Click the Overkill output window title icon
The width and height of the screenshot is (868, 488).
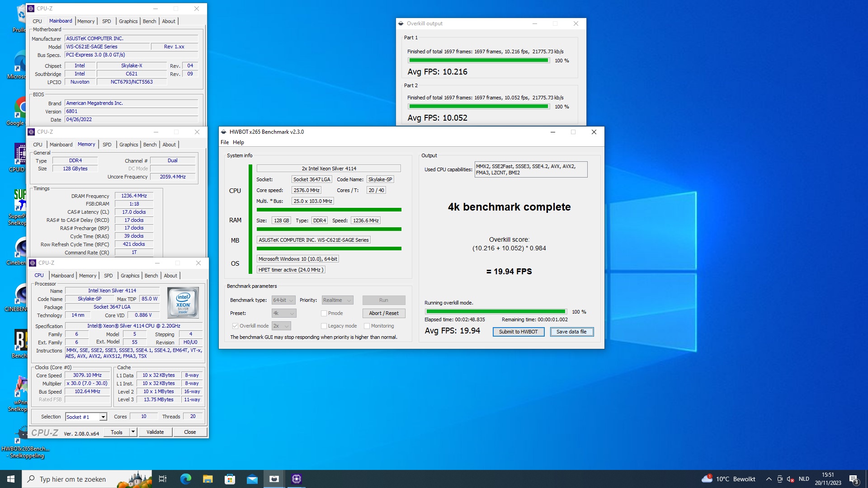click(x=401, y=23)
